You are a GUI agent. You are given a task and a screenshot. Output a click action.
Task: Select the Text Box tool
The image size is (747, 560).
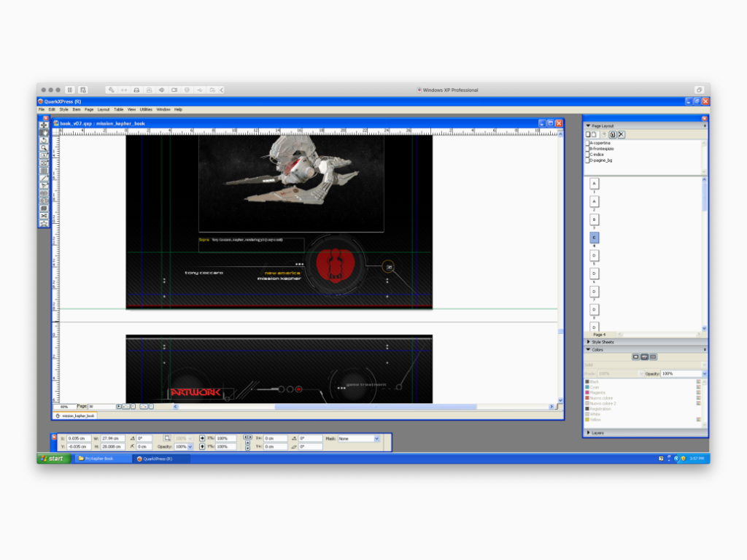click(44, 155)
